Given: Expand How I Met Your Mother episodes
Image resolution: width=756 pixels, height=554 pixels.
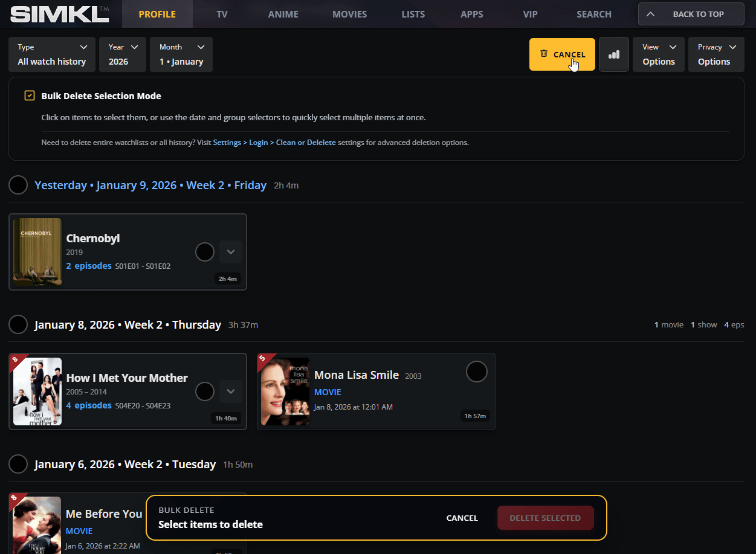Looking at the screenshot, I should point(230,391).
